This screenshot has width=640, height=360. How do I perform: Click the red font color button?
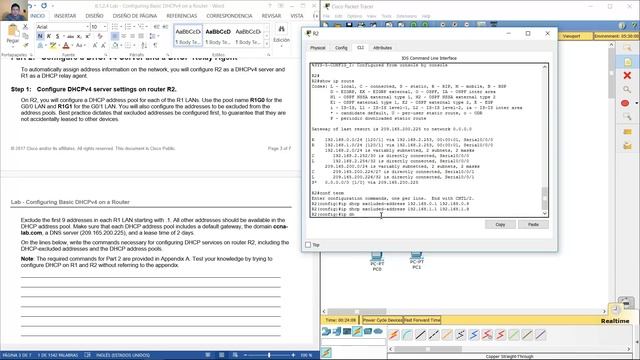pos(66,45)
